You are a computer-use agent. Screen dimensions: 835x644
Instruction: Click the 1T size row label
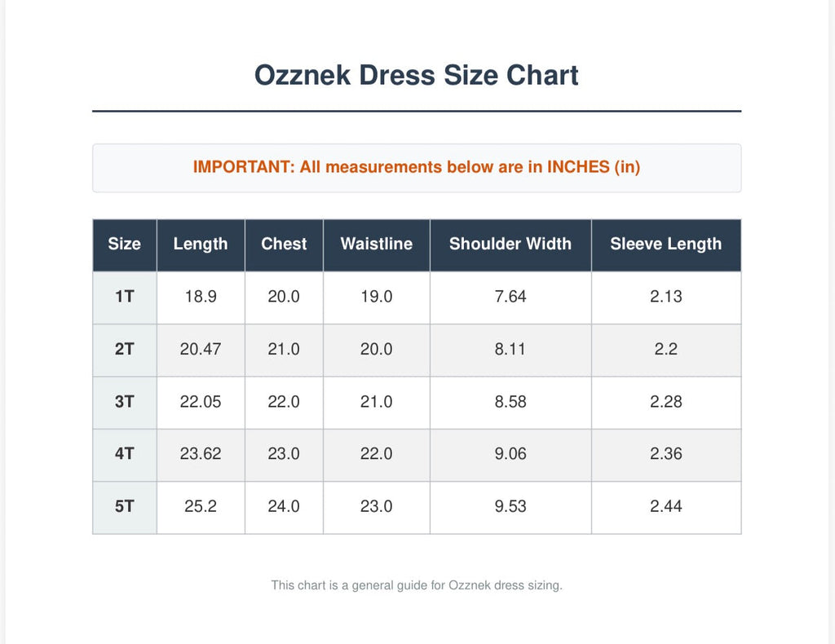tap(125, 298)
